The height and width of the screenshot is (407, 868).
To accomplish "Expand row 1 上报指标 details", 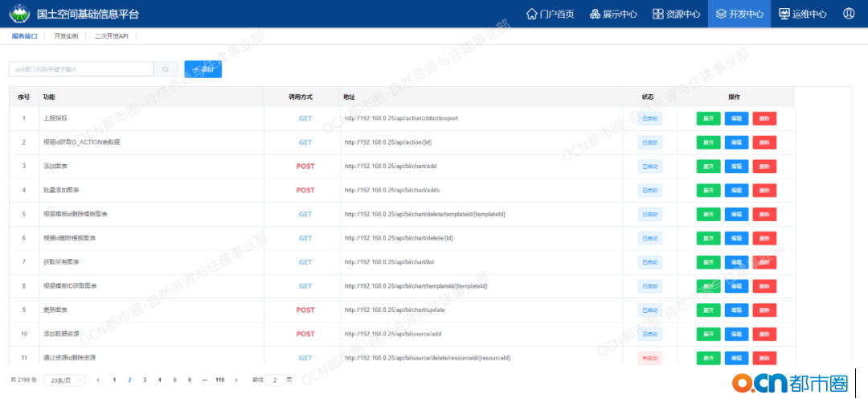I will [709, 118].
